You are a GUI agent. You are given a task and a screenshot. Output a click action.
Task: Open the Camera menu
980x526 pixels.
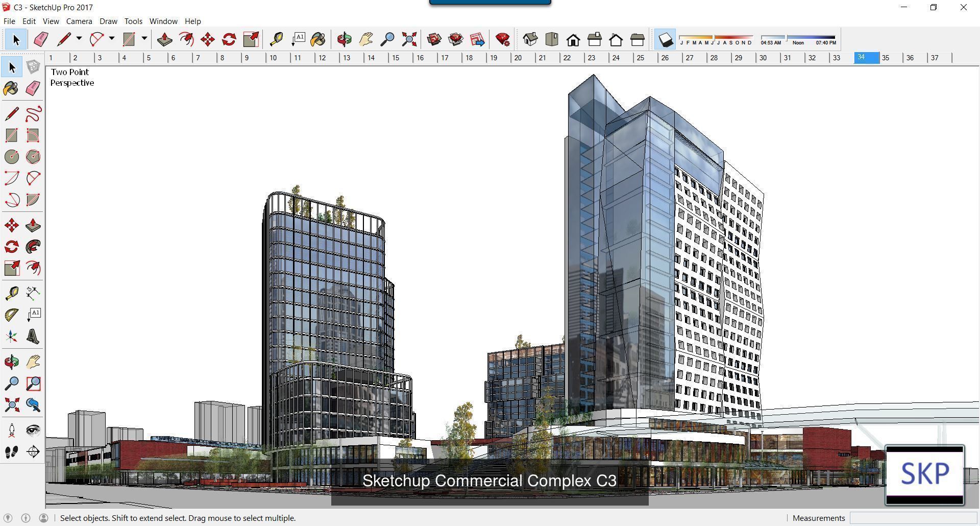pyautogui.click(x=79, y=21)
